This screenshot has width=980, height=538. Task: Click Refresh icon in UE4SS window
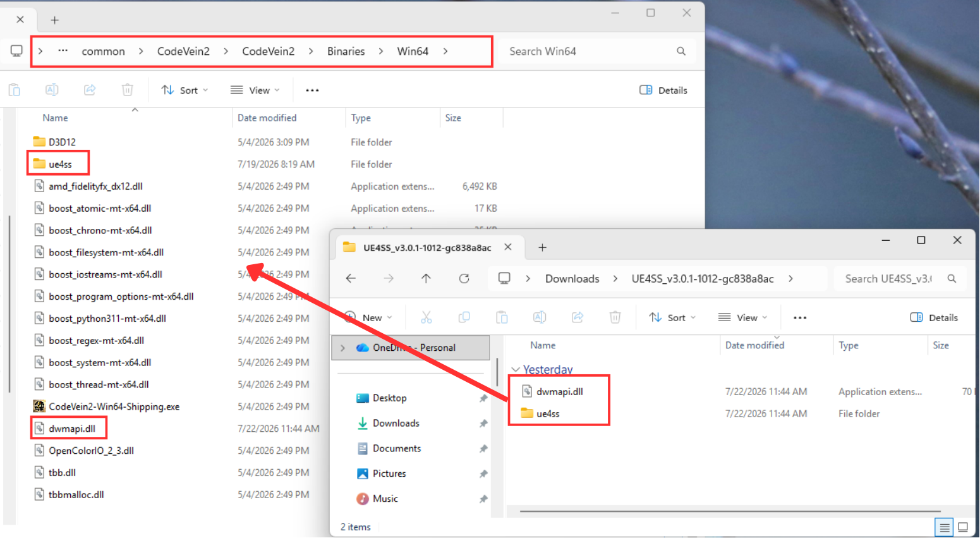(464, 278)
